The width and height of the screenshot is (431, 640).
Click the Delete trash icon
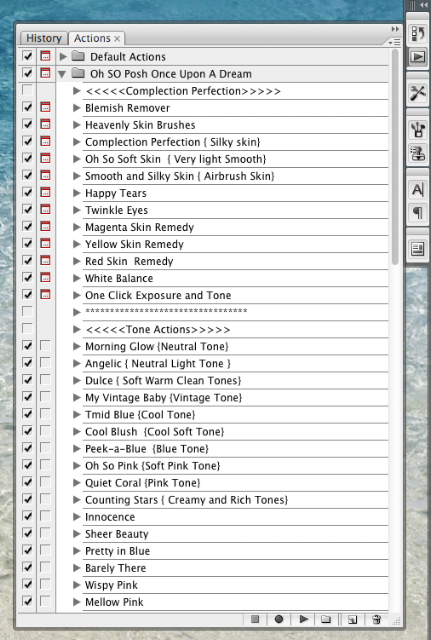pos(377,620)
